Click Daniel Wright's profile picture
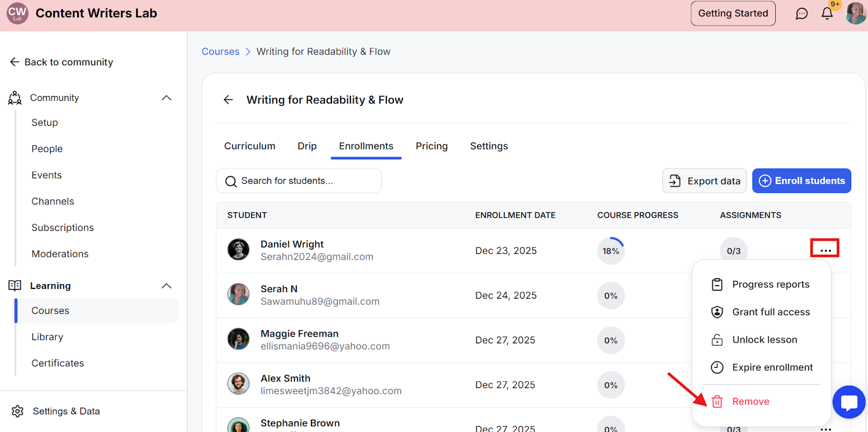The height and width of the screenshot is (432, 868). [238, 250]
